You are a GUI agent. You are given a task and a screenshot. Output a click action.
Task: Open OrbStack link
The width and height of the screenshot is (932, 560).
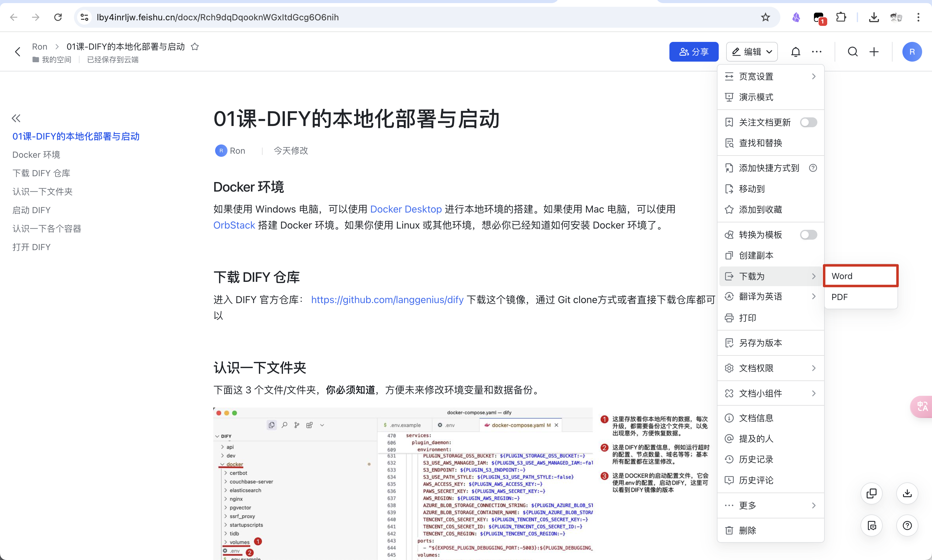(x=234, y=225)
